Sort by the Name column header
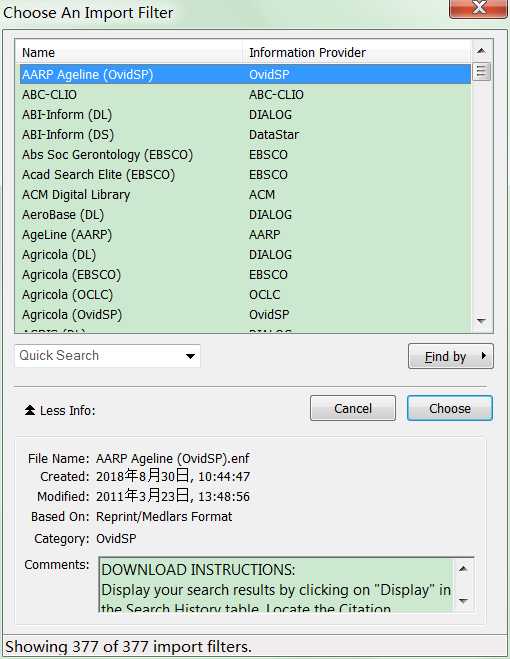The image size is (510, 659). [x=130, y=53]
